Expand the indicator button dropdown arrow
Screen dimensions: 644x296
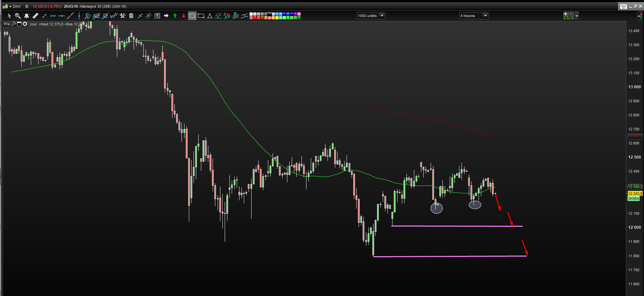(x=577, y=16)
